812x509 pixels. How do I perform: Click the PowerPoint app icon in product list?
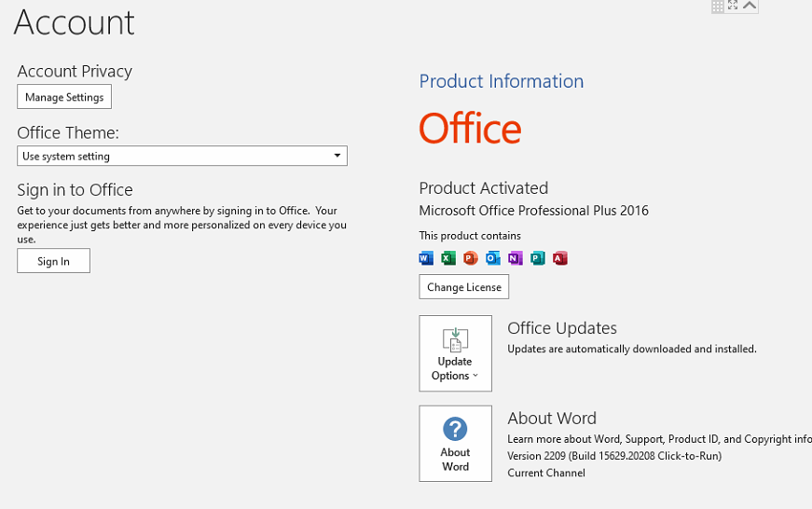tap(471, 258)
